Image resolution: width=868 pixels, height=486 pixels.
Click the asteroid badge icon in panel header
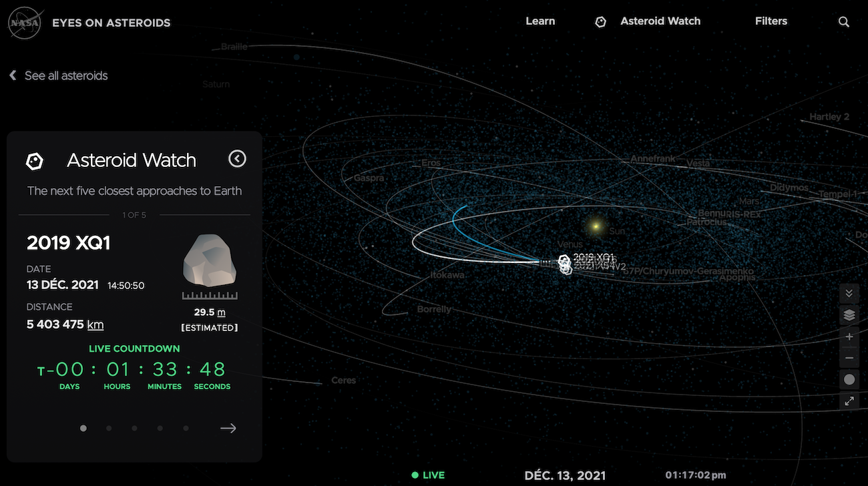pyautogui.click(x=35, y=160)
